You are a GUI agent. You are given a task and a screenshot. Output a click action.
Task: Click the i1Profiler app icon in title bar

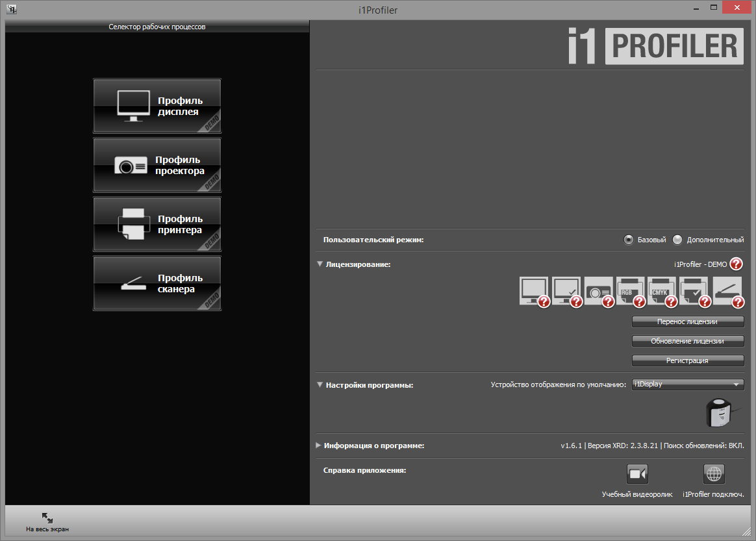click(x=12, y=8)
